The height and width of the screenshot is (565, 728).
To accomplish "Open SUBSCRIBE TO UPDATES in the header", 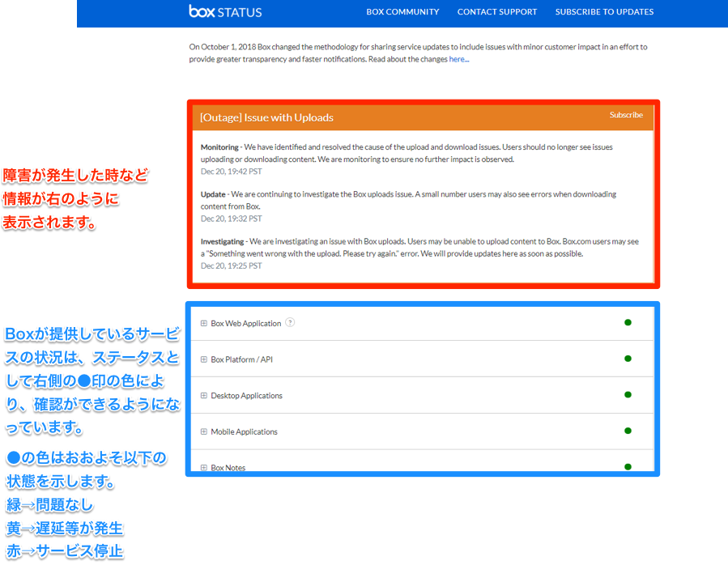I will pos(604,12).
